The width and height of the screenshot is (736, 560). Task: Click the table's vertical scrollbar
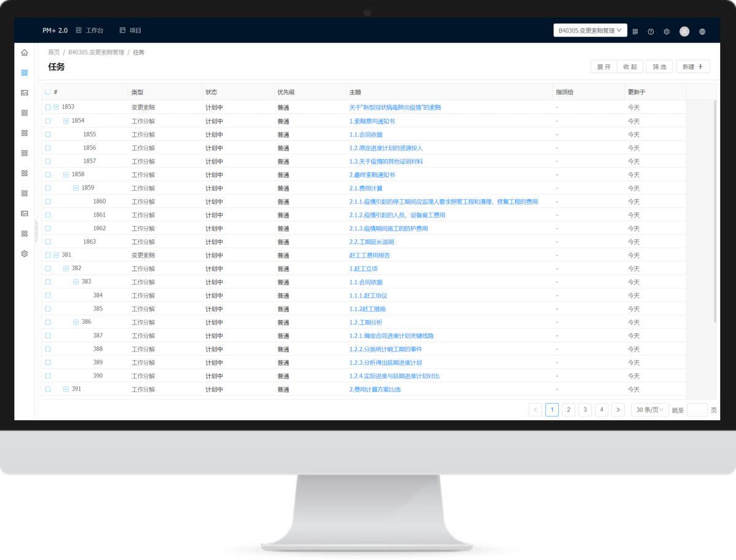pos(715,211)
